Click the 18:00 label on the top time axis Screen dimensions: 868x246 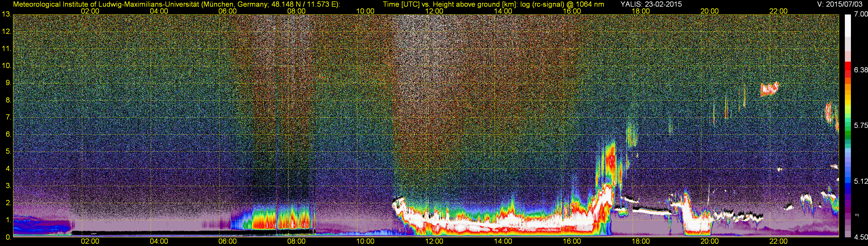[641, 11]
